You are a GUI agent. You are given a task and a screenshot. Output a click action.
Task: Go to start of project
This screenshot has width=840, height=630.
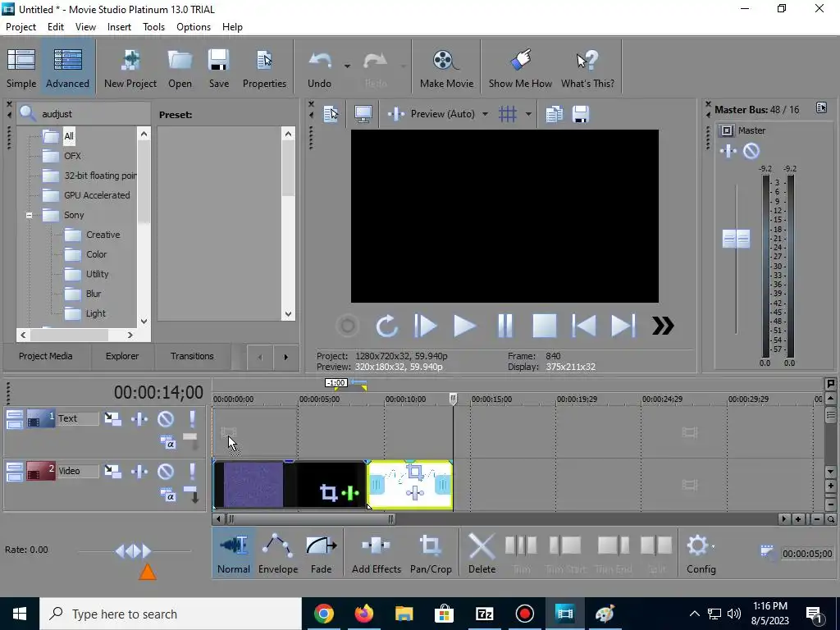(583, 326)
